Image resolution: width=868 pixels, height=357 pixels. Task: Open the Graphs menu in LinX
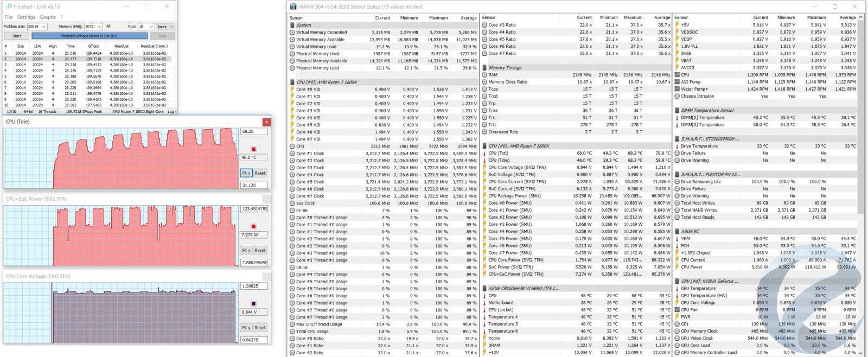[48, 17]
